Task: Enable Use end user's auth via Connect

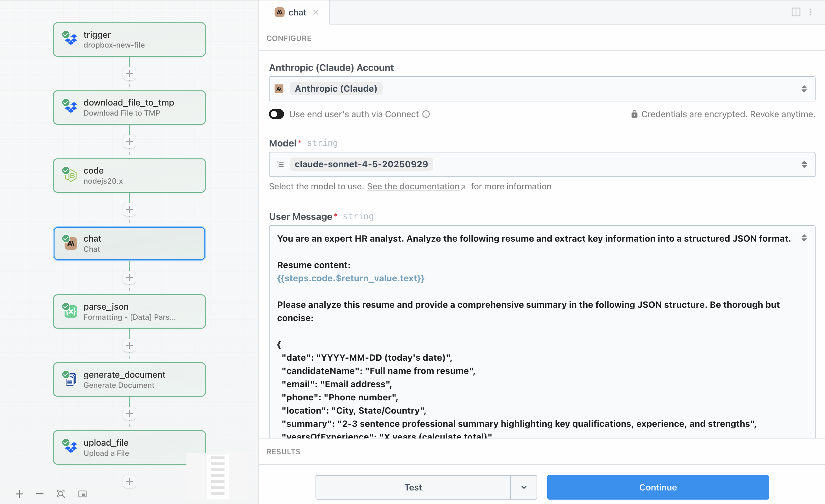Action: pyautogui.click(x=276, y=114)
